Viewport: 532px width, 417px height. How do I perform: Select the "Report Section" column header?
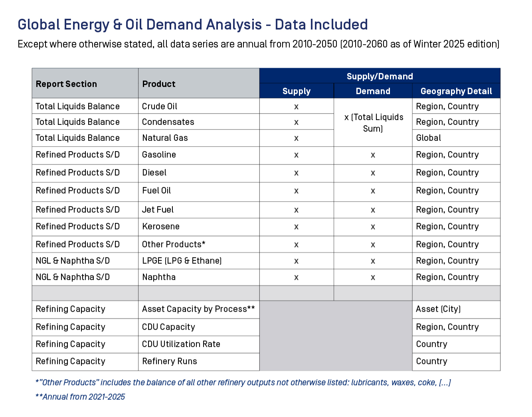tap(66, 84)
